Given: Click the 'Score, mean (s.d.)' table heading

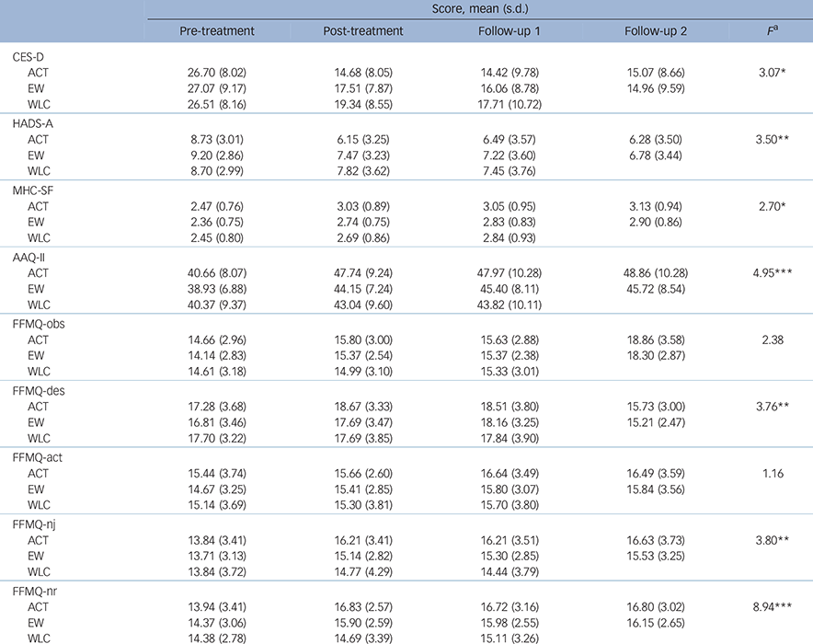Looking at the screenshot, I should 476,8.
